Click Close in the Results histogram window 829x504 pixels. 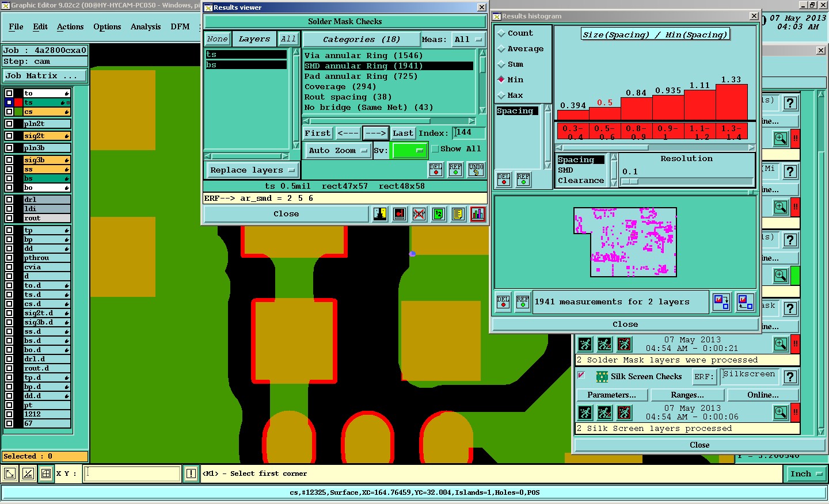coord(625,324)
